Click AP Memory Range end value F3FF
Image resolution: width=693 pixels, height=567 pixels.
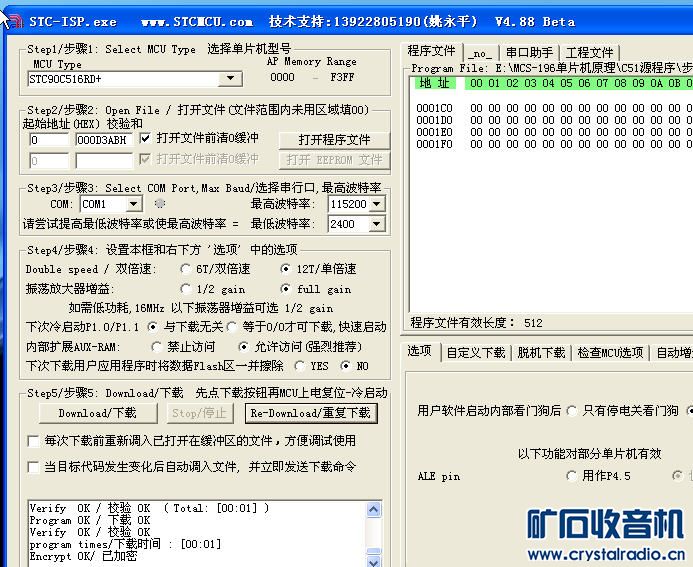coord(342,77)
